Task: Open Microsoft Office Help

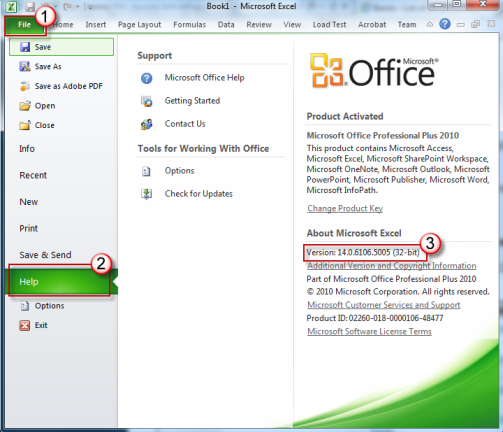Action: pyautogui.click(x=204, y=78)
